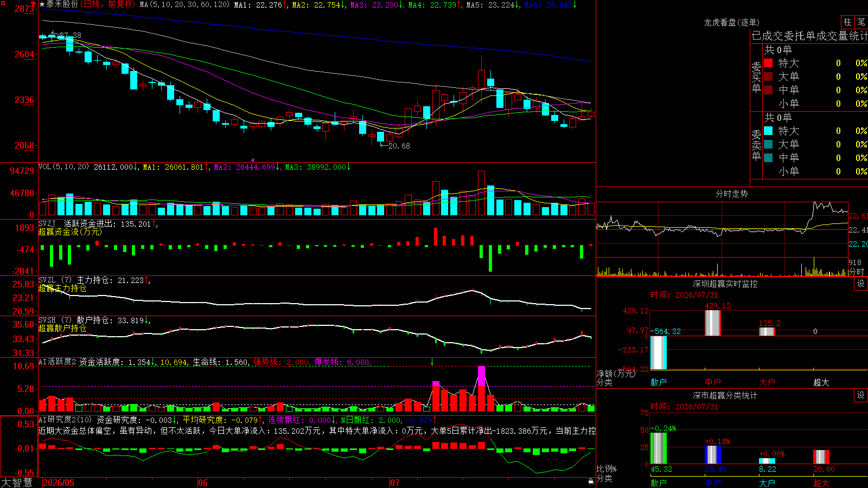Click the 06 month marker on the timeline
Image resolution: width=868 pixels, height=488 pixels.
[x=203, y=483]
